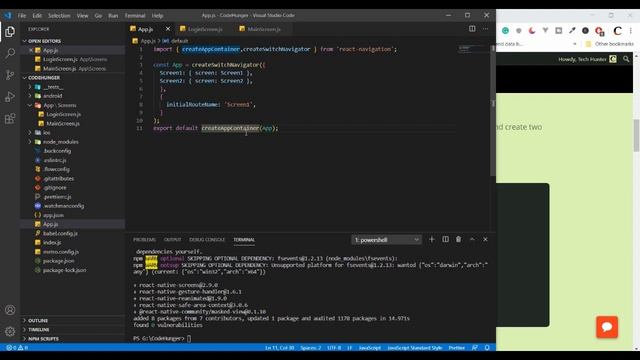Screen dimensions: 640x360
Task: Open the Edit menu
Action: point(37,16)
